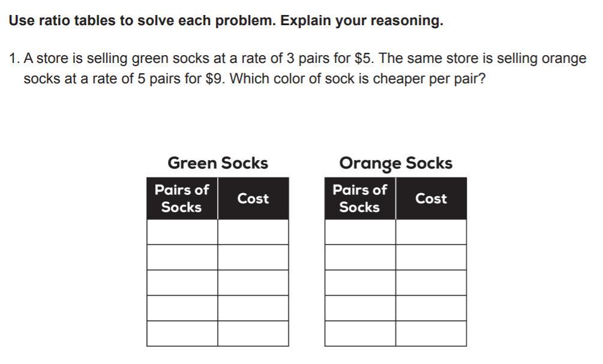Click the first empty Orange Socks cost cell

[431, 232]
